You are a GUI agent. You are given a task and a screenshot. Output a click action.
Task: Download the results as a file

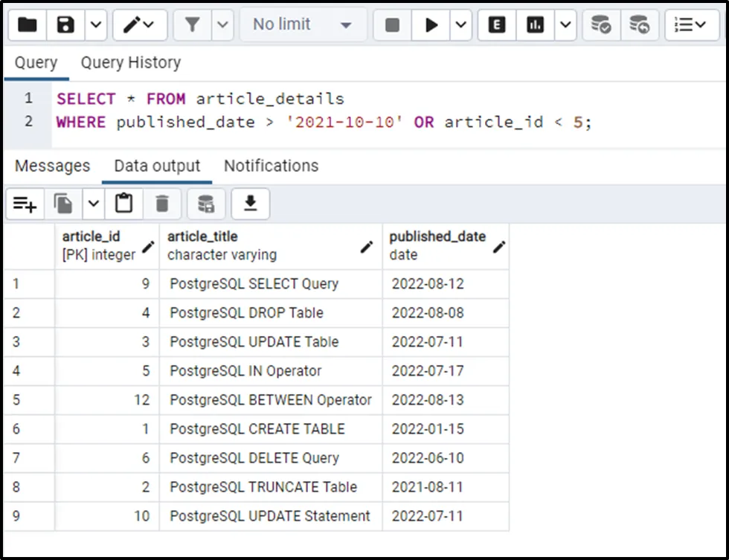pos(251,204)
